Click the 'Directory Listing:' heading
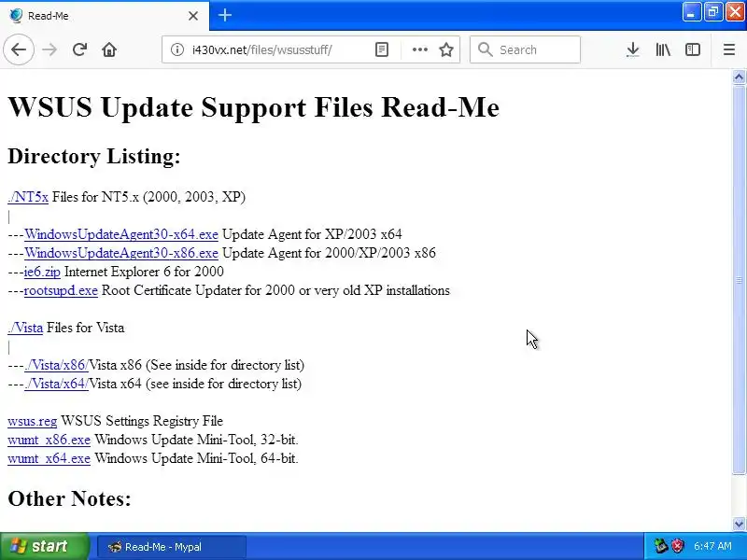The image size is (747, 560). click(94, 156)
